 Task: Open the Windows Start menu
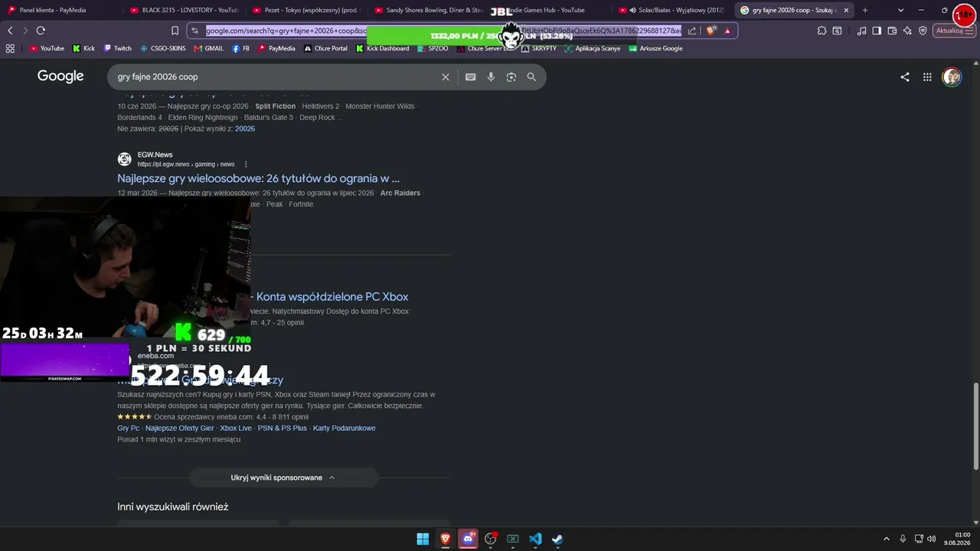pyautogui.click(x=423, y=539)
